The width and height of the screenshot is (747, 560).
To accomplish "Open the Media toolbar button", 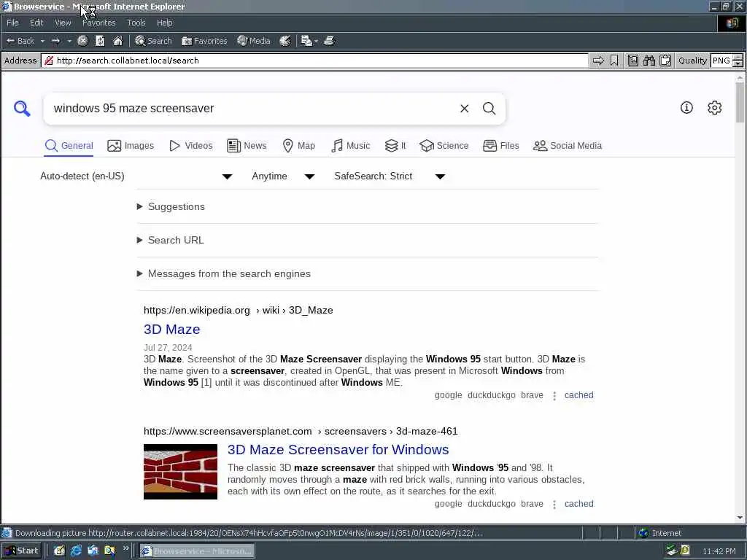I will (x=254, y=41).
